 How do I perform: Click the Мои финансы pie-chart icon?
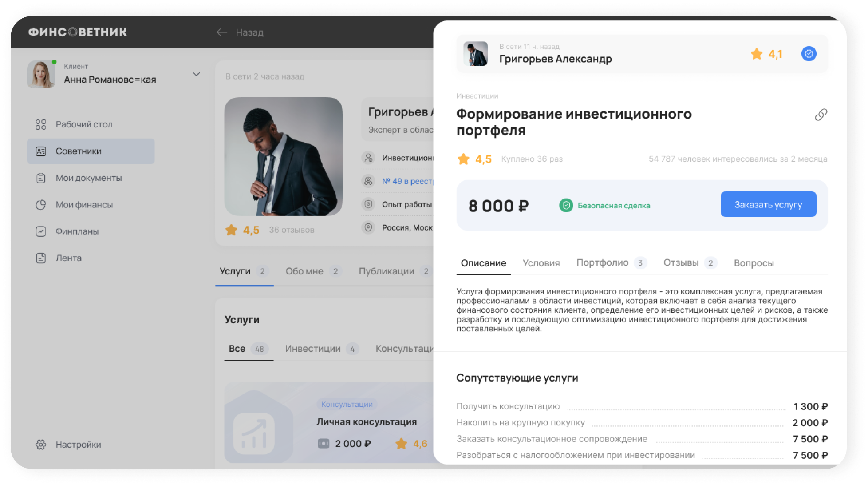coord(41,204)
